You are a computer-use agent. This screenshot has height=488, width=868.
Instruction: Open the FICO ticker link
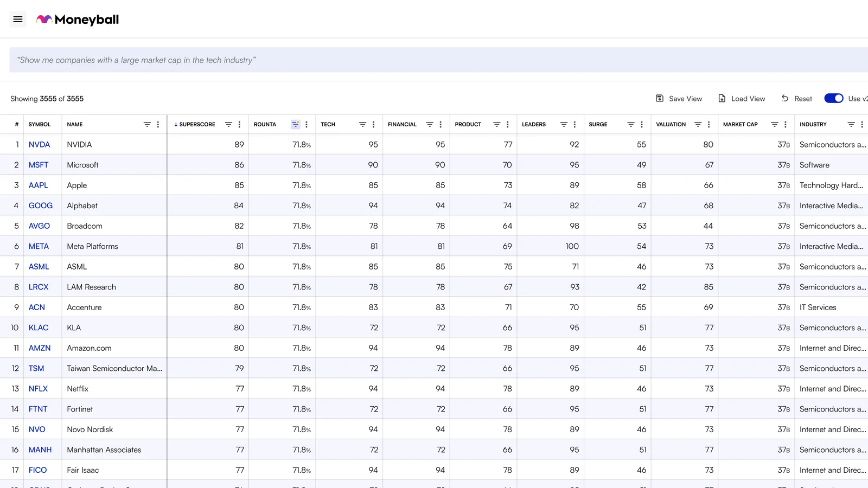point(38,470)
